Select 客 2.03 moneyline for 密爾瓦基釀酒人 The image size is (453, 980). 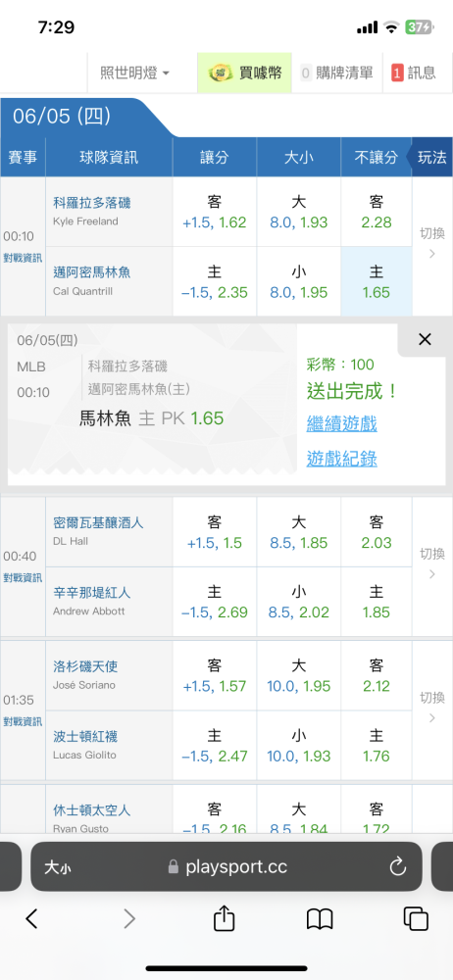pyautogui.click(x=377, y=532)
